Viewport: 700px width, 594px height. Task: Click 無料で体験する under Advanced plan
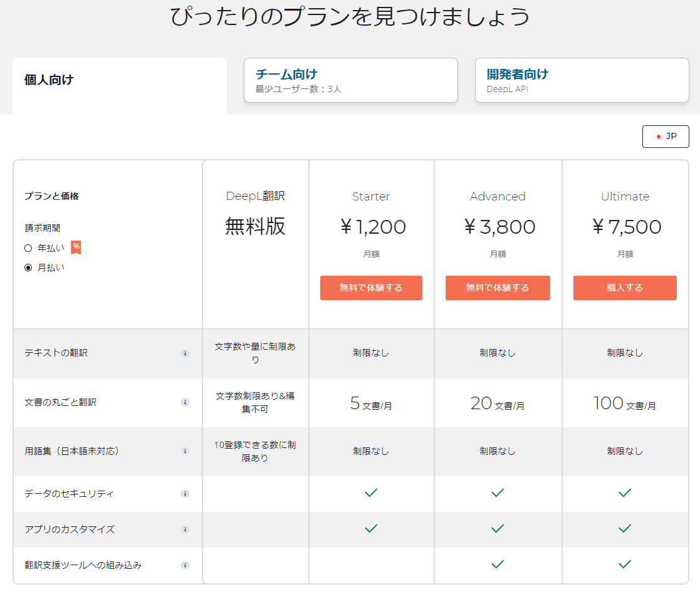(498, 288)
